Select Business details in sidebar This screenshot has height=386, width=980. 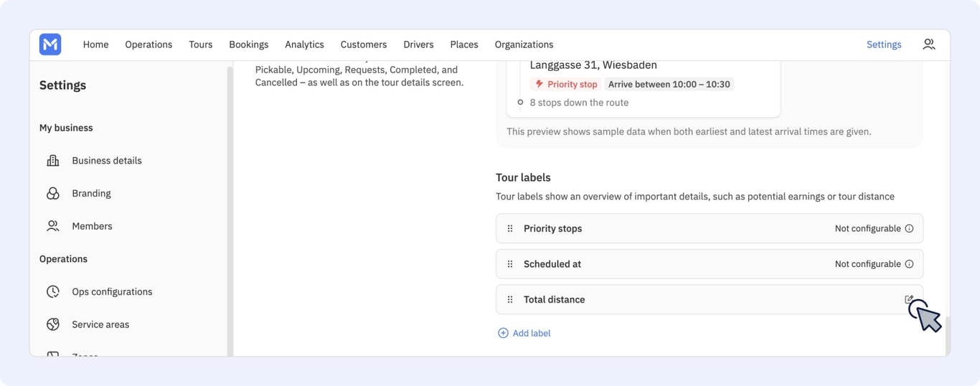pos(107,161)
